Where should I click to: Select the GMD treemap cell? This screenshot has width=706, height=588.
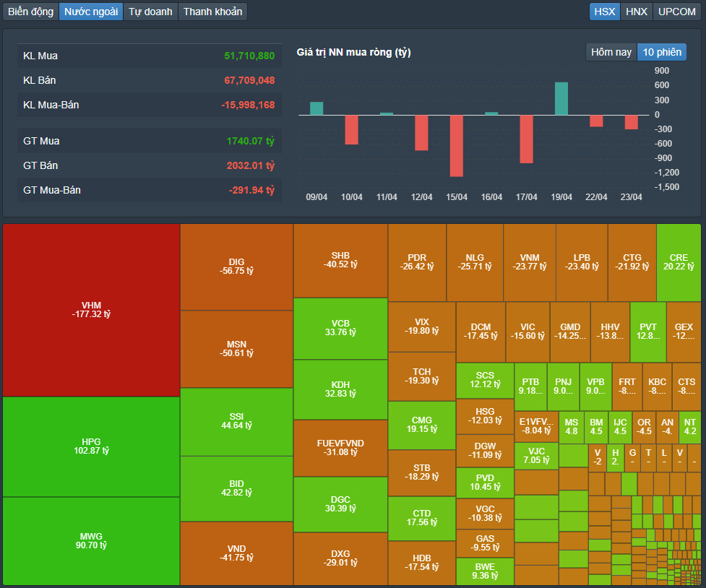click(570, 332)
